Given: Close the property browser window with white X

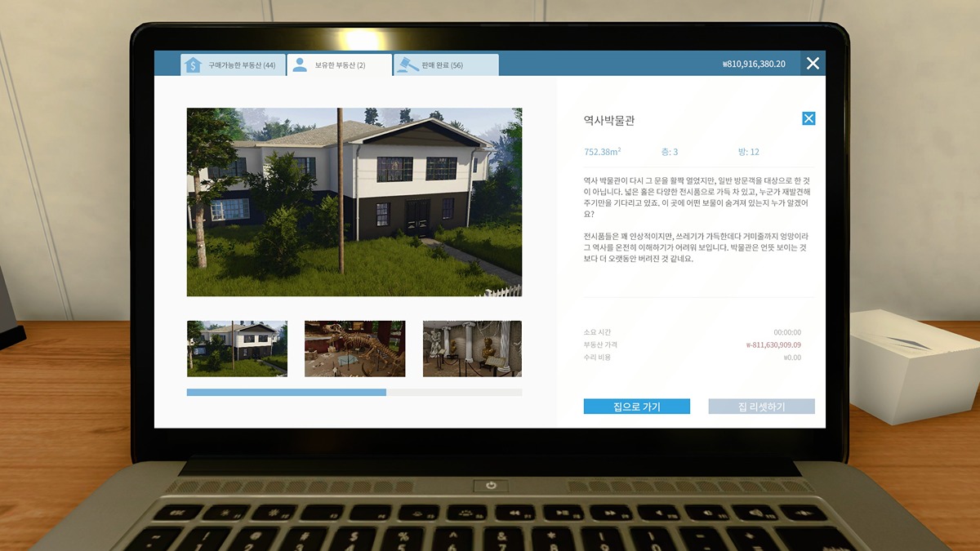Looking at the screenshot, I should (813, 64).
